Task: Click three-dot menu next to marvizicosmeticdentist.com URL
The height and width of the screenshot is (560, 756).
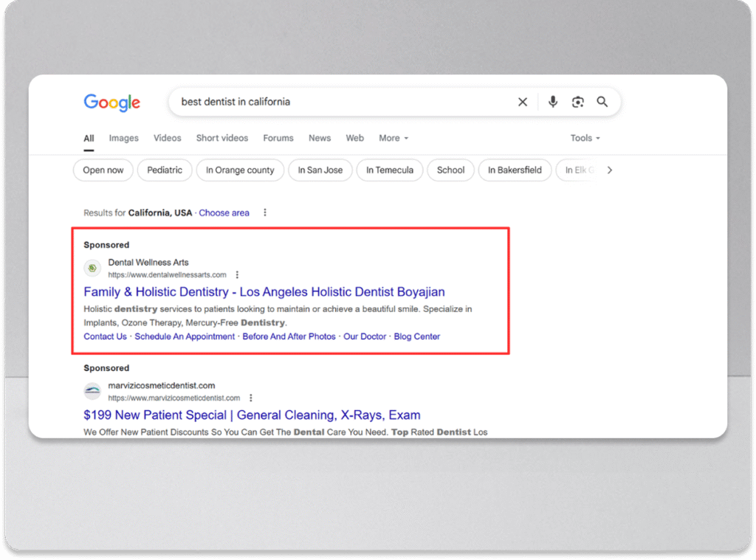Action: tap(251, 398)
